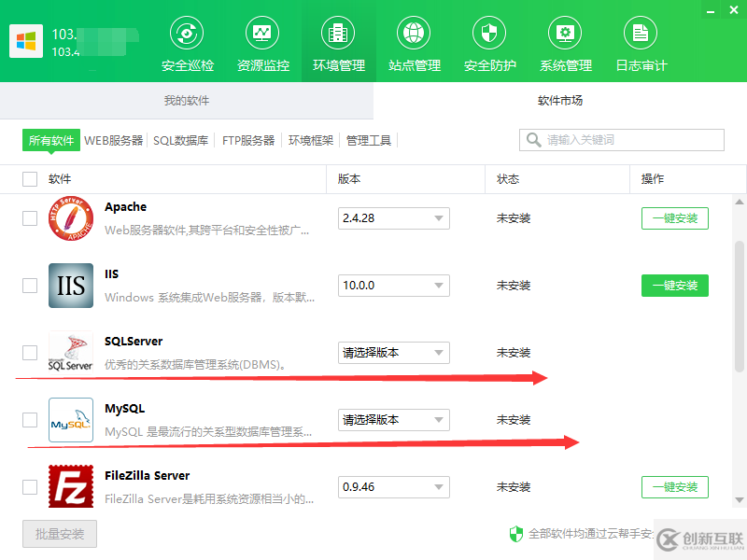Click the search magnifier icon
Screen dimensions: 747x560
(x=533, y=140)
